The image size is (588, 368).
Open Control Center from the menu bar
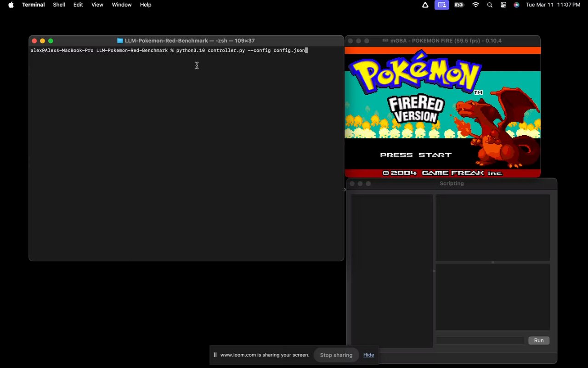pyautogui.click(x=503, y=5)
